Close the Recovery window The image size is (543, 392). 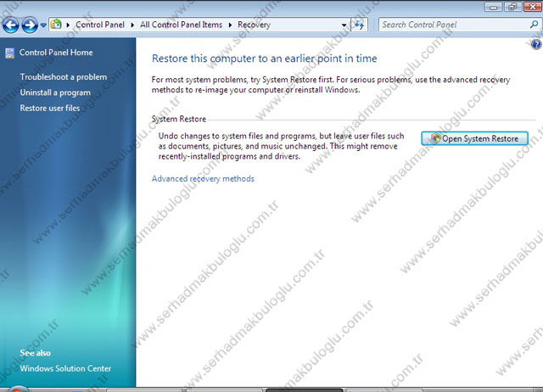click(x=533, y=7)
